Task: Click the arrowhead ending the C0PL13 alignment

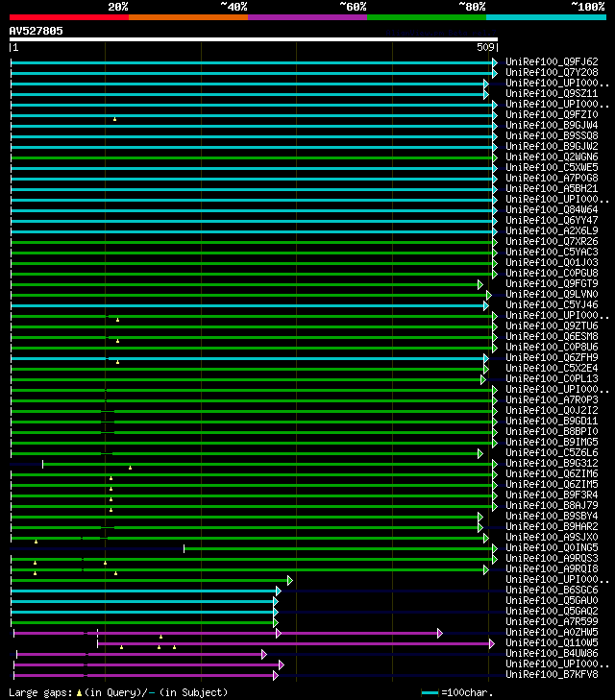Action: click(482, 379)
